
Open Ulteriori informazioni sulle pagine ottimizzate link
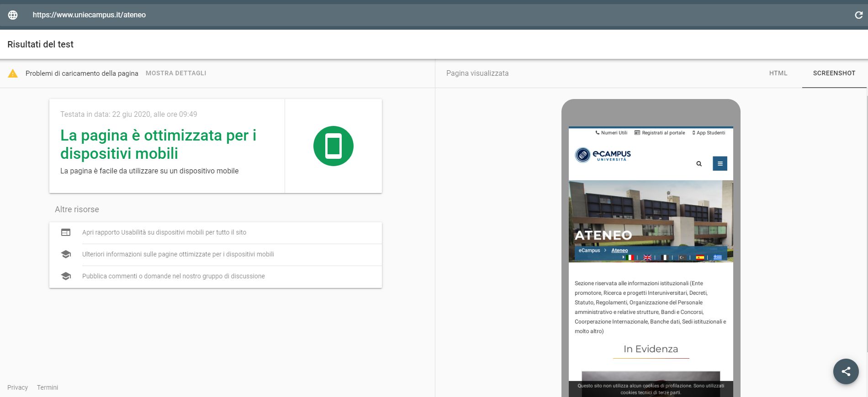(178, 254)
